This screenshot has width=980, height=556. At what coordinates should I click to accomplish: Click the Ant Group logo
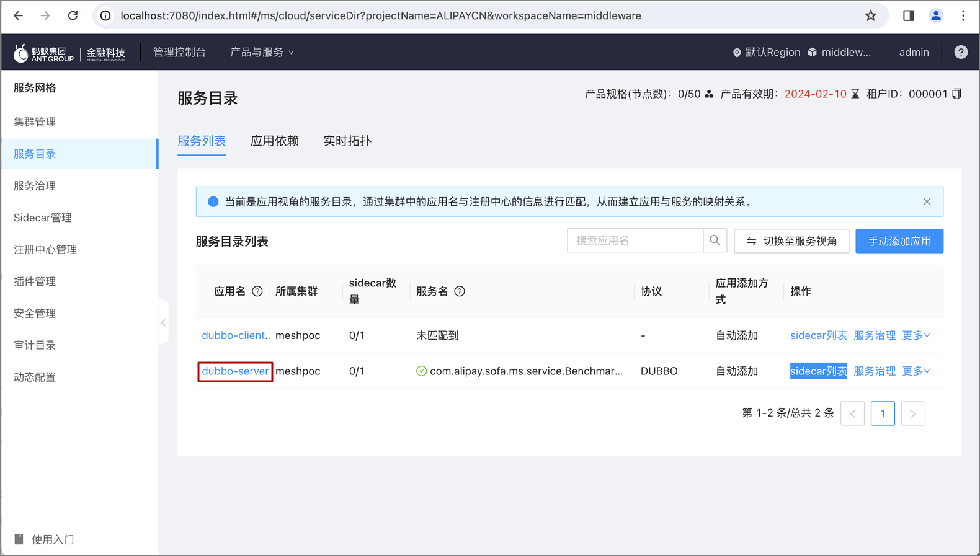point(43,53)
